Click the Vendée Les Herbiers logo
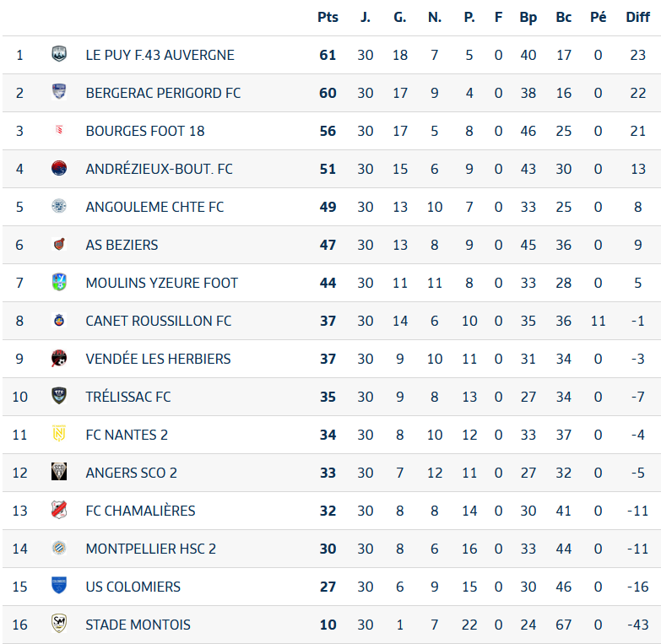The image size is (661, 644). pyautogui.click(x=59, y=358)
